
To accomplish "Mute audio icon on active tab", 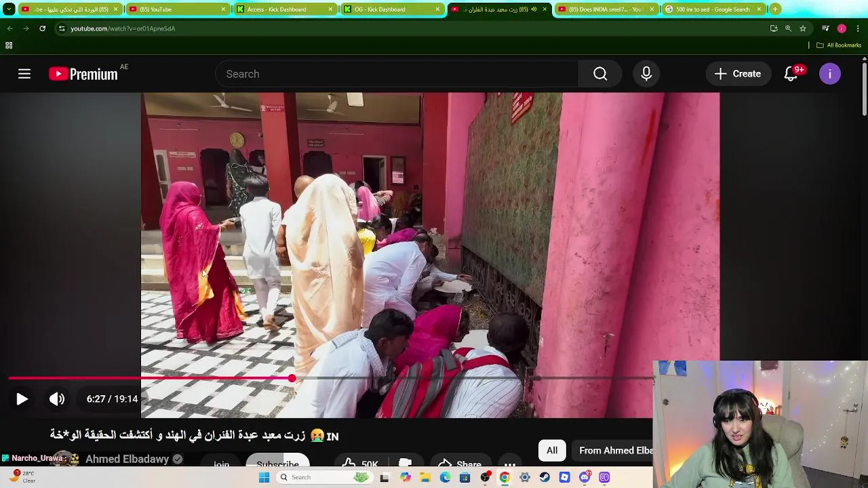I will [x=534, y=9].
